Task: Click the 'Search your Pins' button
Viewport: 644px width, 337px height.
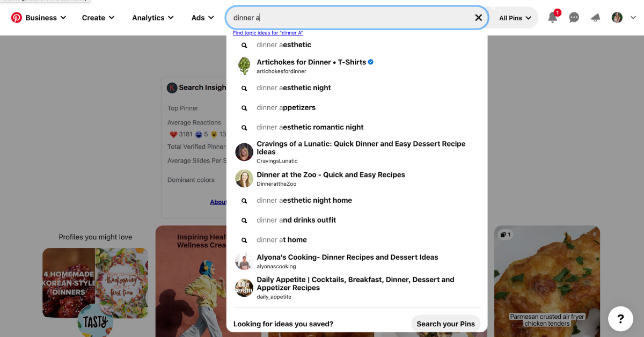Action: coord(445,324)
